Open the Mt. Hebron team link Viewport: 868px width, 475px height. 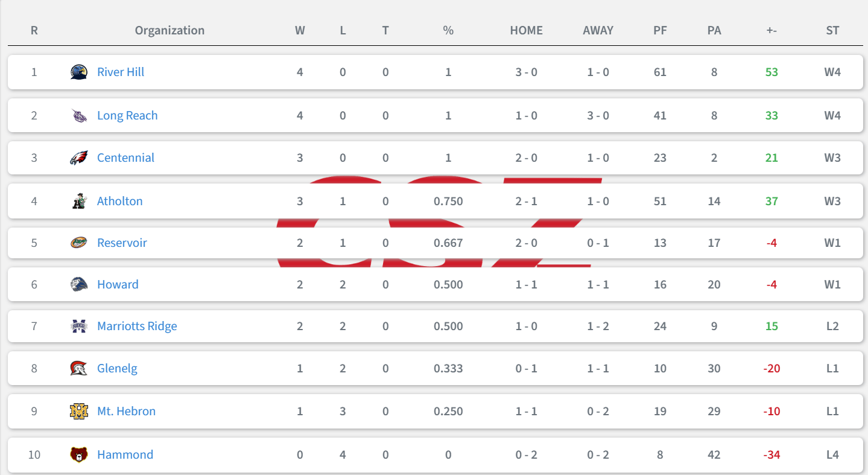click(126, 412)
